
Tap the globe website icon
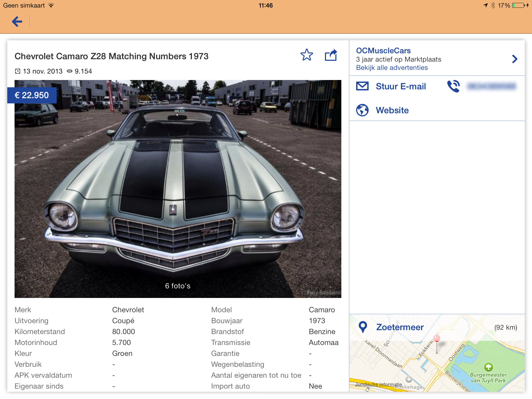(362, 110)
